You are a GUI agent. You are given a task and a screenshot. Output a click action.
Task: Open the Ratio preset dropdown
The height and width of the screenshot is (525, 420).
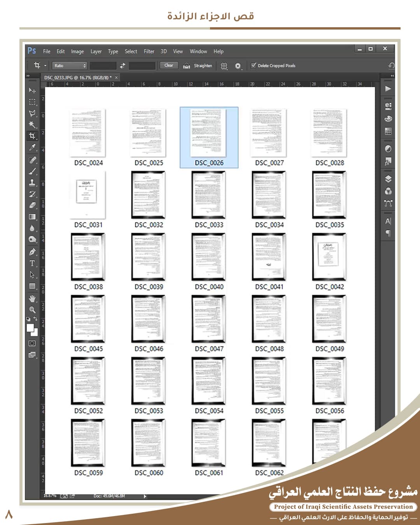(70, 66)
